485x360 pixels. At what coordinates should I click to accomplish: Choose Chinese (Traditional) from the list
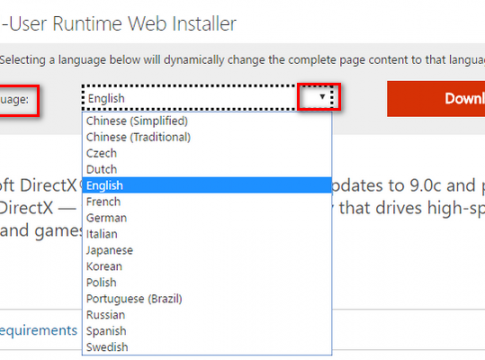(207, 137)
